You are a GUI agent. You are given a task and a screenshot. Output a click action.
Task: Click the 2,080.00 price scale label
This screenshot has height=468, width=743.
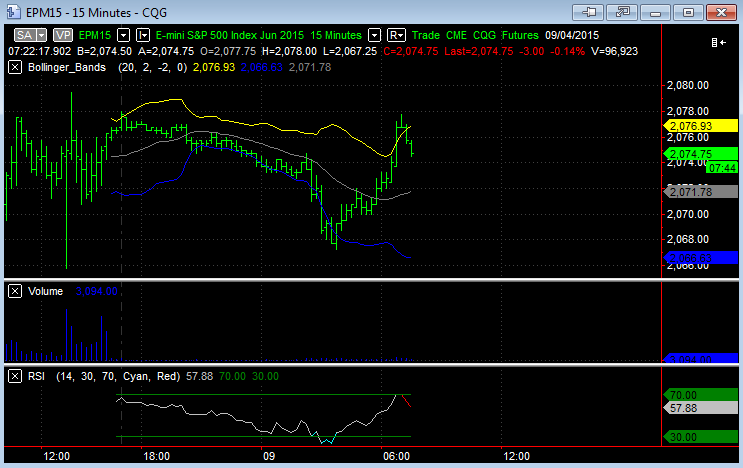point(688,85)
